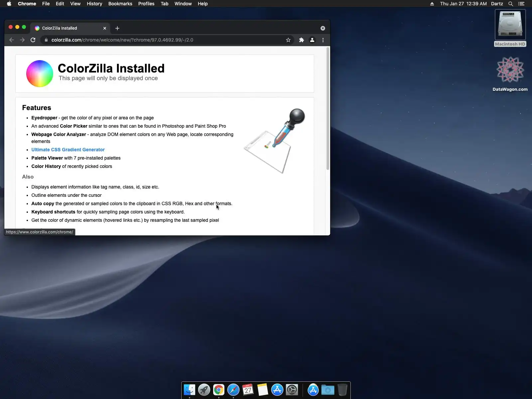Select the DataWagon.com desktop icon

point(510,74)
